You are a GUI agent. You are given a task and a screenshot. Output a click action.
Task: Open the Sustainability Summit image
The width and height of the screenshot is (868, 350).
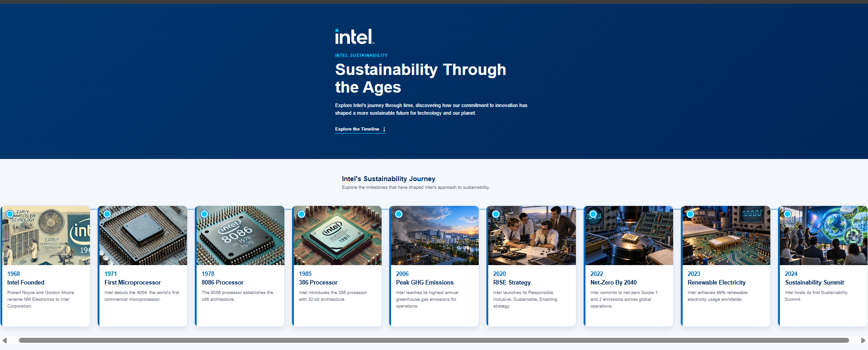coord(823,235)
